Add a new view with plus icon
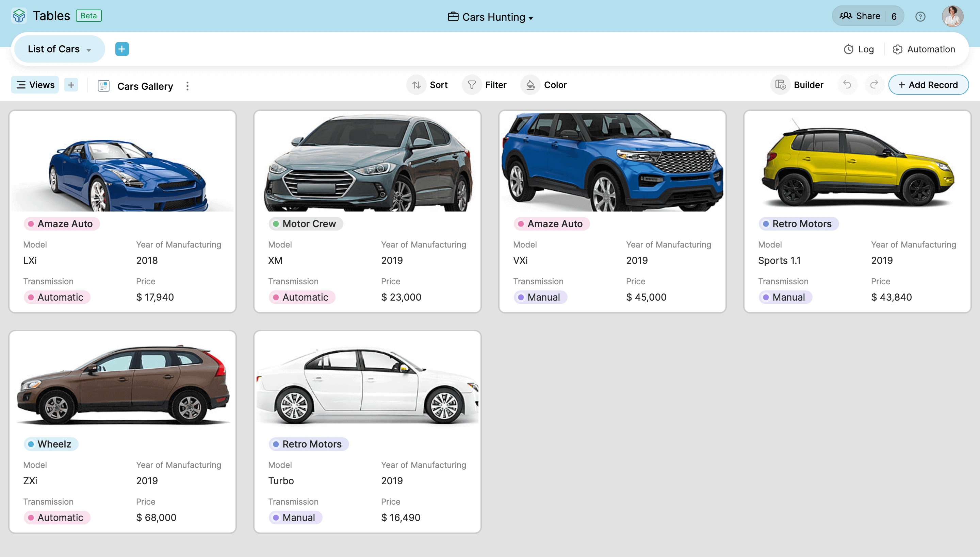The width and height of the screenshot is (980, 557). tap(71, 85)
